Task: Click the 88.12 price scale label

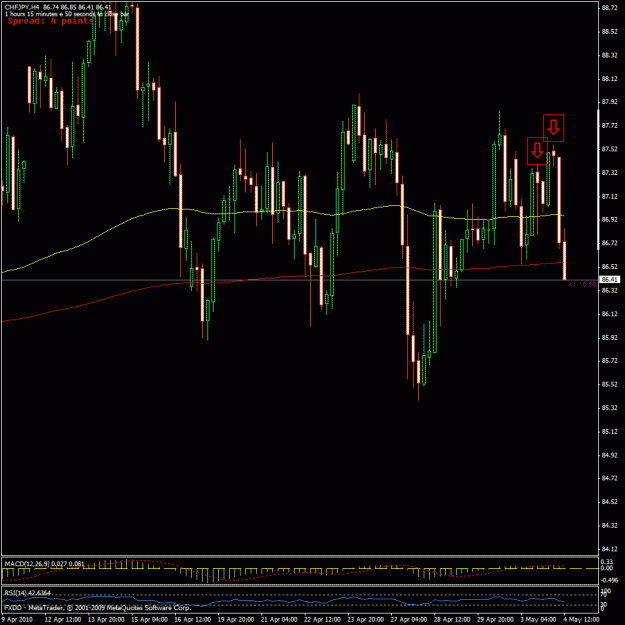Action: (609, 79)
